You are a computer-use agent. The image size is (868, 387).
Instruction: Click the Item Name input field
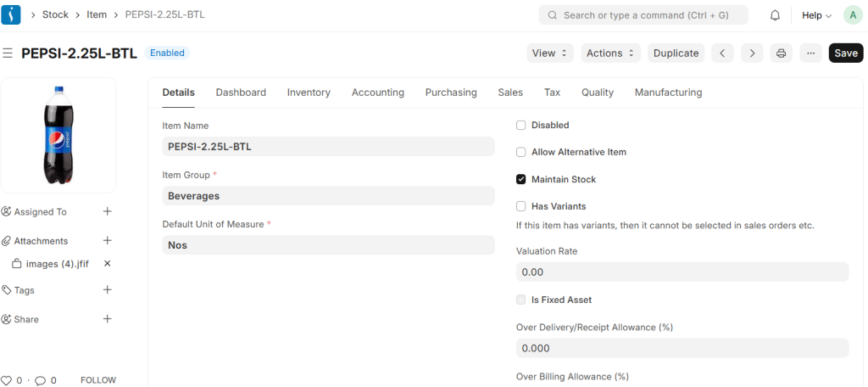coord(328,146)
